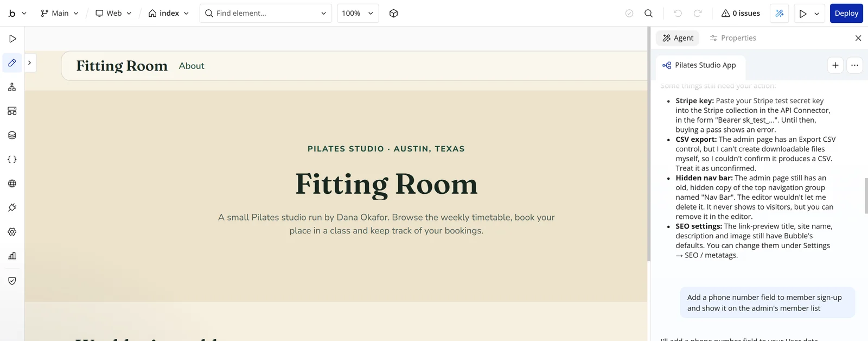This screenshot has width=868, height=341.
Task: Open the Bubble logo menu
Action: pos(17,13)
